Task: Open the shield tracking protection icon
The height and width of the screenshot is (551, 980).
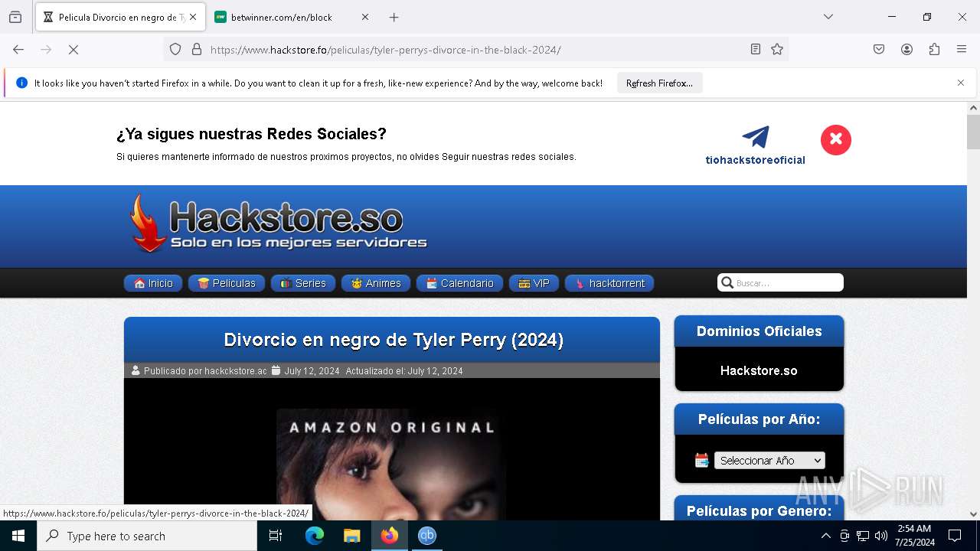Action: coord(175,50)
